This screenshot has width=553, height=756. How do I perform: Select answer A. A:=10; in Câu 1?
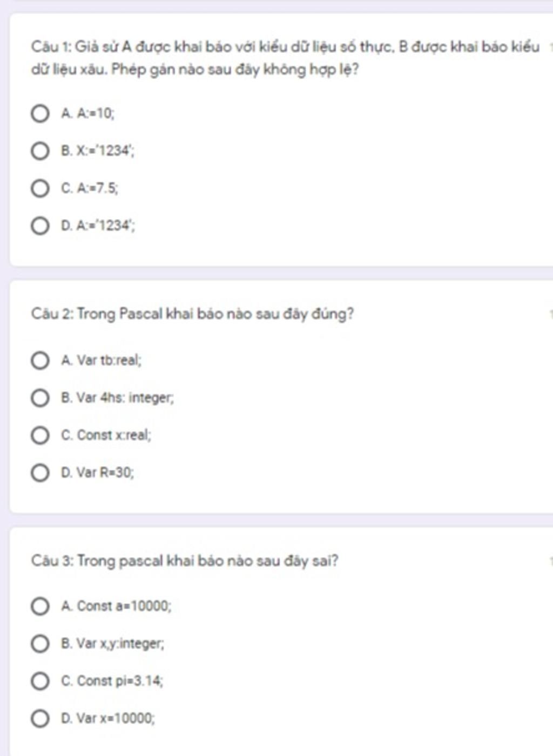click(x=39, y=114)
